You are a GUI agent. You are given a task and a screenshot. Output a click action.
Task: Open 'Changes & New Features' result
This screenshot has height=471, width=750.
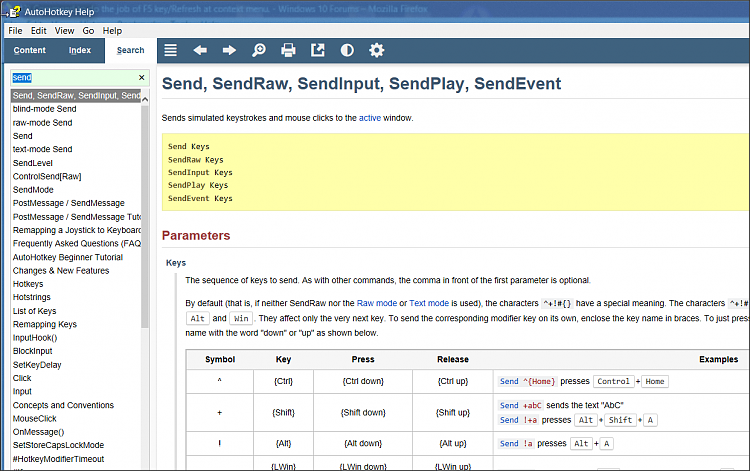[61, 271]
